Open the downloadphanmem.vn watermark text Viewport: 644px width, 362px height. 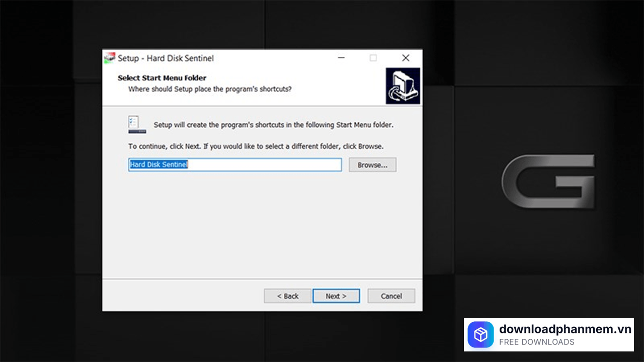click(x=565, y=329)
